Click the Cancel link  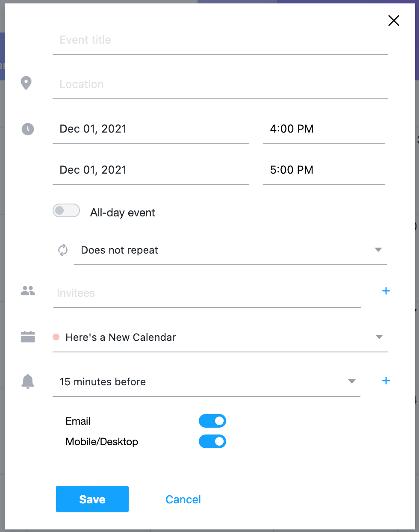coord(183,499)
